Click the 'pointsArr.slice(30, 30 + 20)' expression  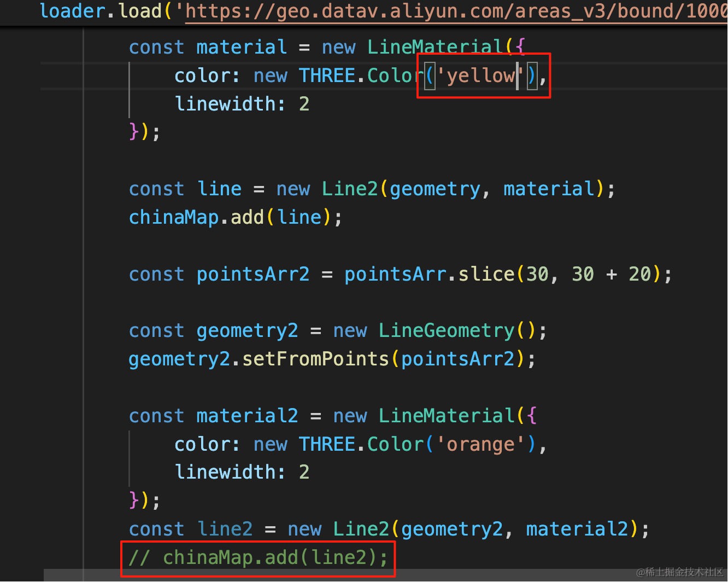(x=503, y=274)
